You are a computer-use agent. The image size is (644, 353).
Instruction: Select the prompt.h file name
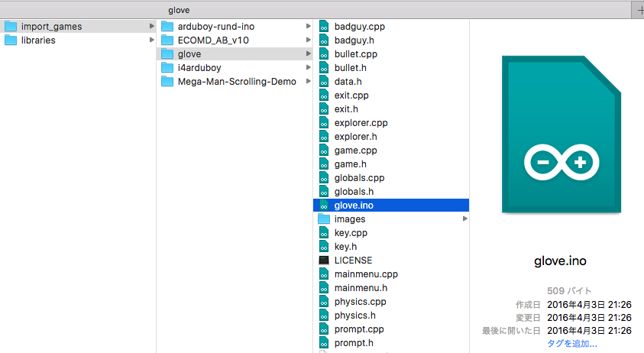click(x=354, y=343)
